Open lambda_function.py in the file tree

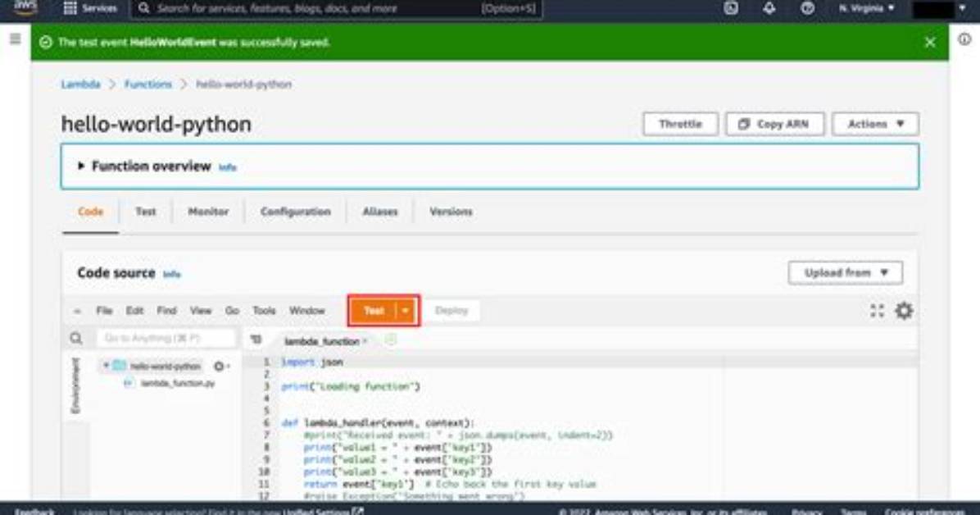[178, 383]
